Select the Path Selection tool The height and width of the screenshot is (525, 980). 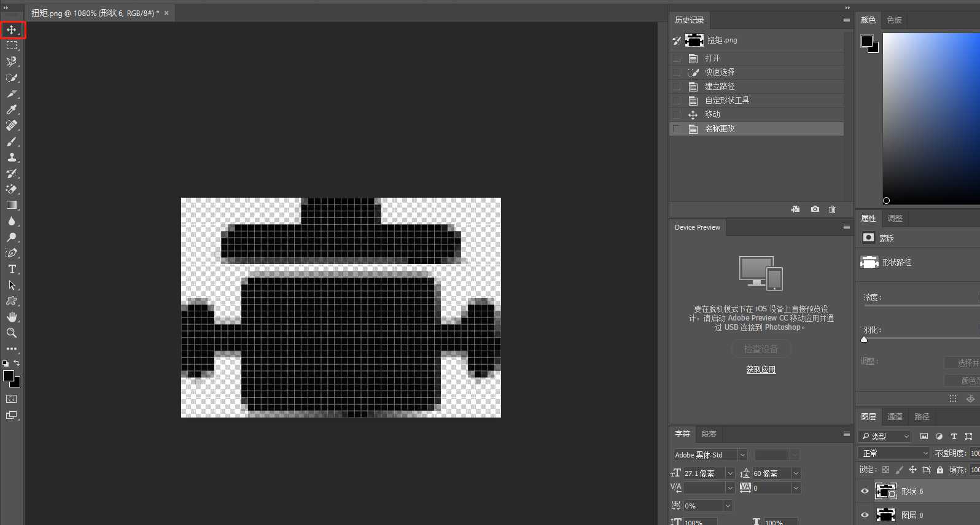(12, 285)
